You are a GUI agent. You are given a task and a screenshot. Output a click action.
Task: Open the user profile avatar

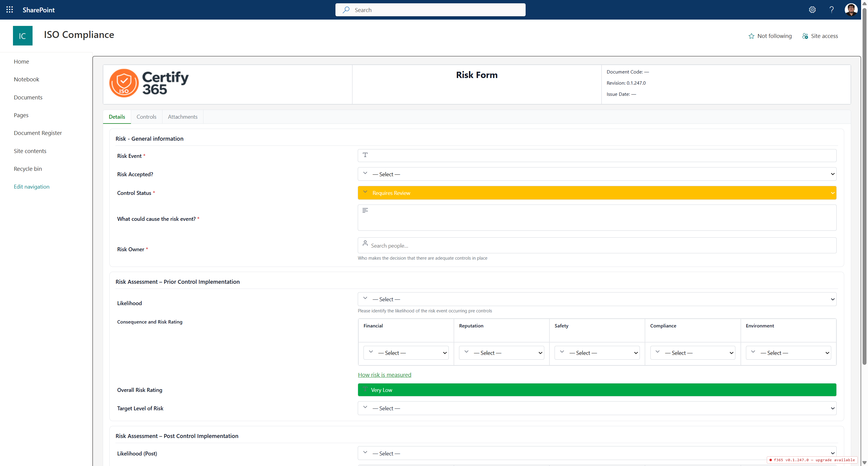point(851,10)
